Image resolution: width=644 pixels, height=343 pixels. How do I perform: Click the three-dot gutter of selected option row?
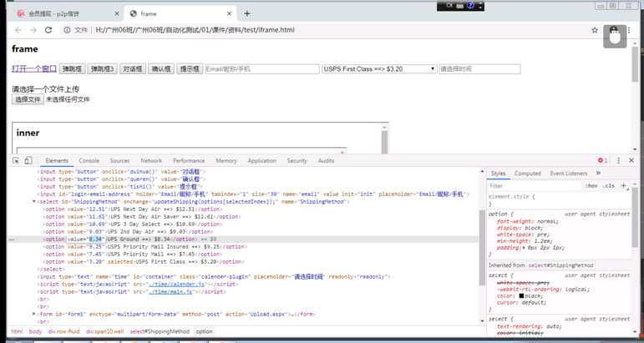pyautogui.click(x=12, y=240)
